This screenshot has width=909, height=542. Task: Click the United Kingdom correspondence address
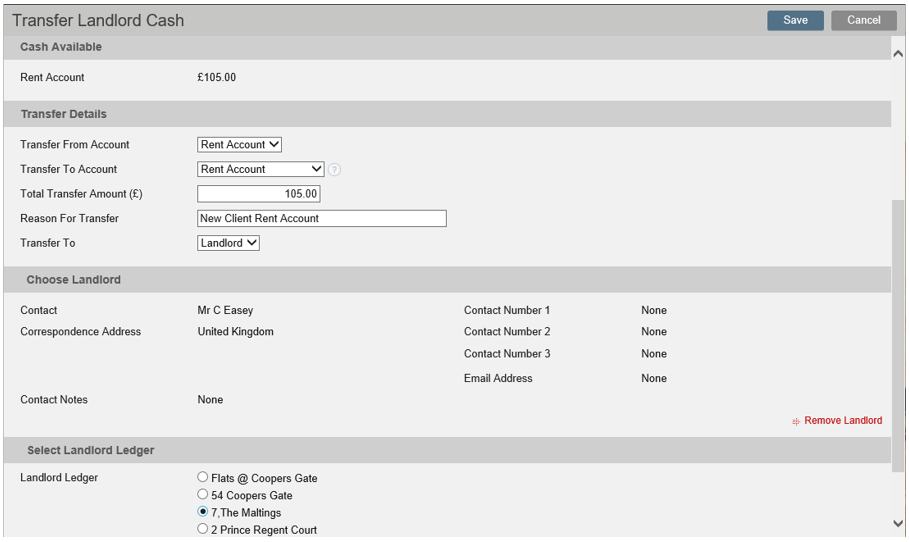(235, 332)
